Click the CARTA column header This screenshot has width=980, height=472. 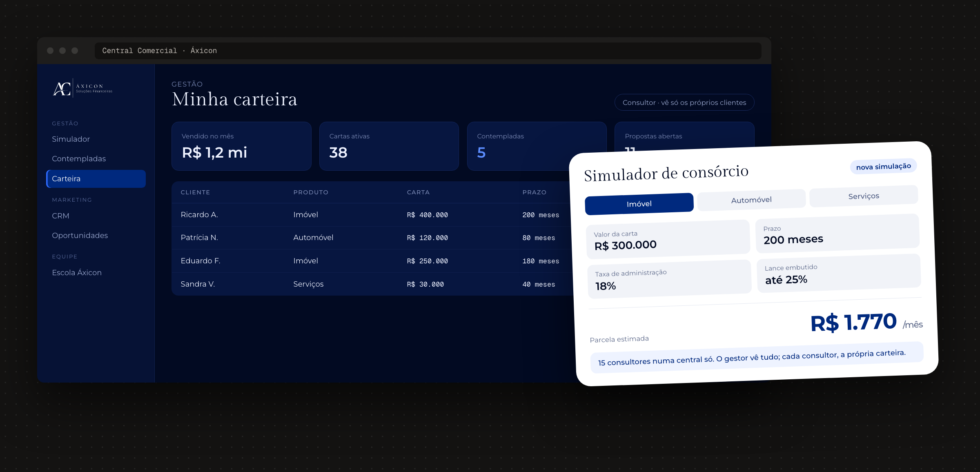(418, 192)
